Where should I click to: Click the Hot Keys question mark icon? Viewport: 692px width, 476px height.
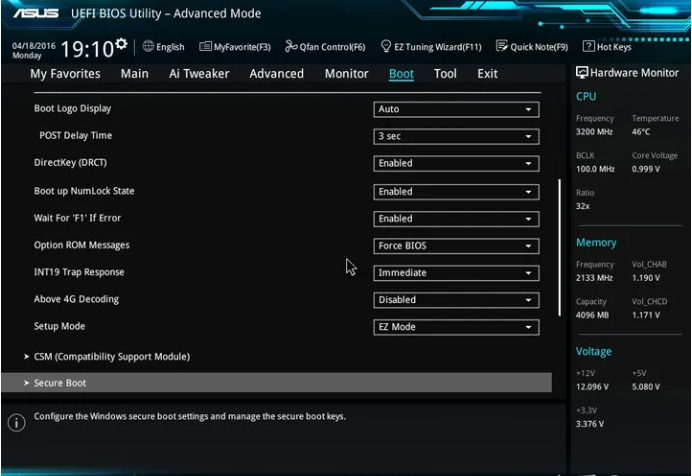tap(588, 46)
